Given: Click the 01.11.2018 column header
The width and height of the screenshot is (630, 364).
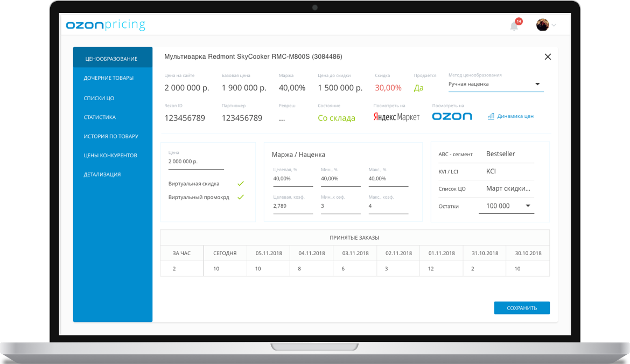Looking at the screenshot, I should tap(442, 254).
